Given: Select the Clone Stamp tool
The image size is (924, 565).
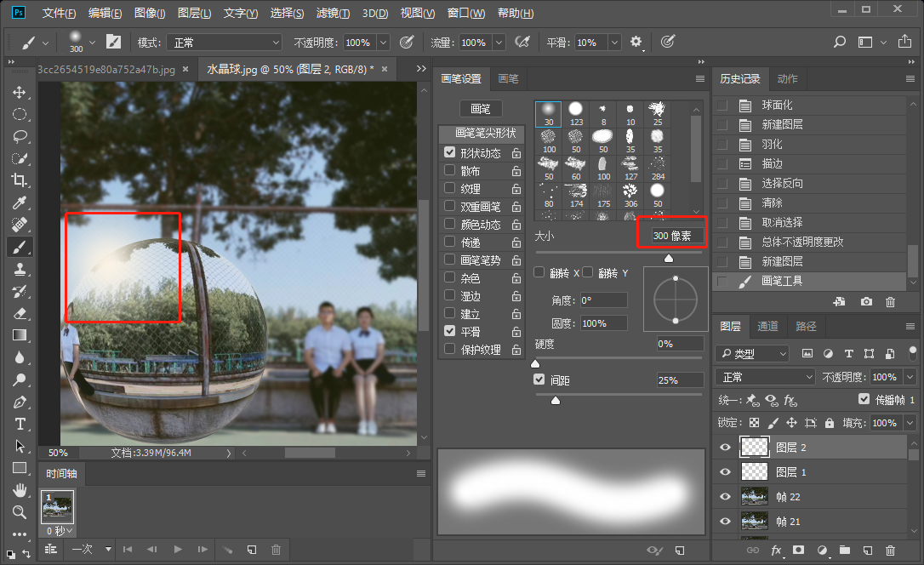Looking at the screenshot, I should [20, 269].
